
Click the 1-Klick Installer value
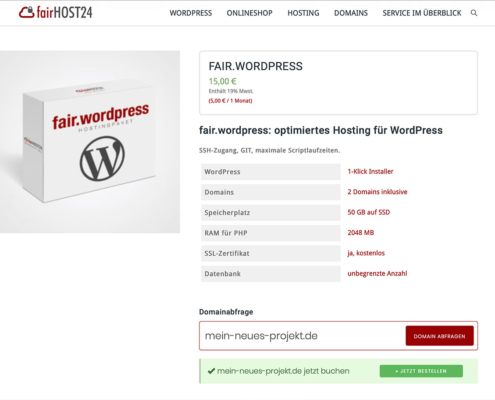click(x=370, y=171)
